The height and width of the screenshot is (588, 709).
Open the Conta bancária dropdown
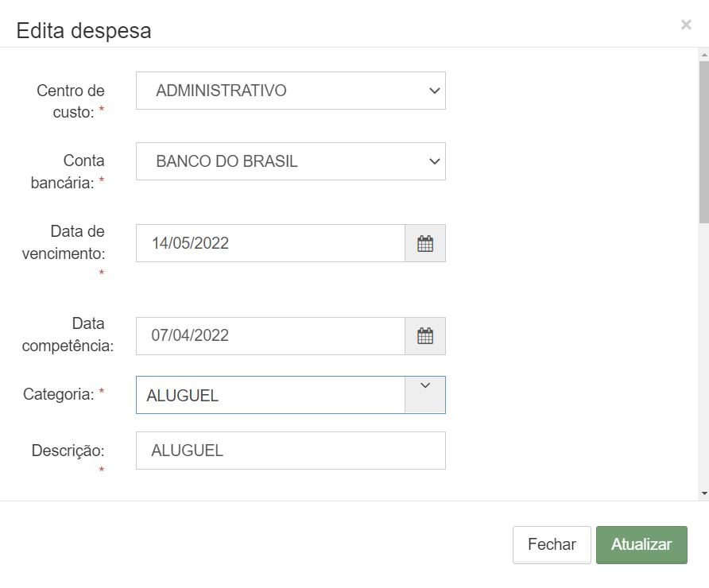[291, 161]
